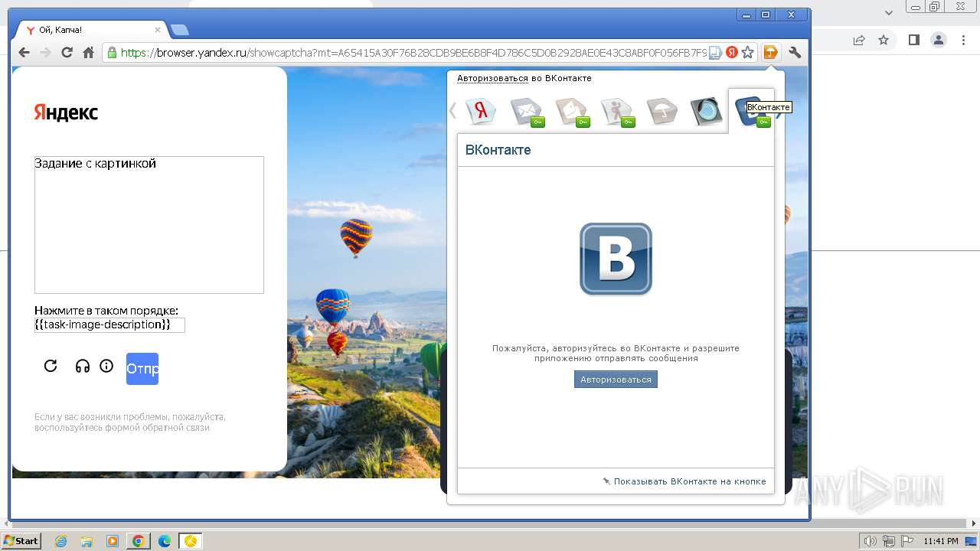Viewport: 980px width, 551px height.
Task: Click the Авторизоваться button
Action: [x=616, y=380]
